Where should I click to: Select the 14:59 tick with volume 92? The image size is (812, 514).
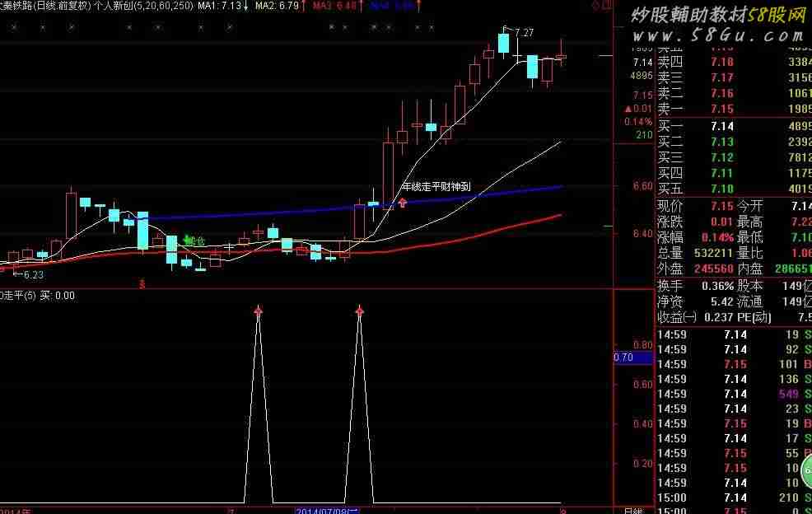pos(734,350)
